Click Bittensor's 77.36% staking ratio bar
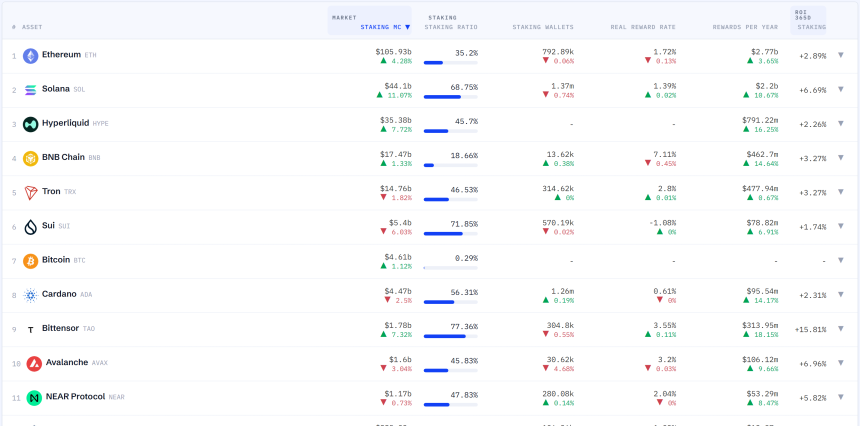Image resolution: width=860 pixels, height=426 pixels. 450,337
